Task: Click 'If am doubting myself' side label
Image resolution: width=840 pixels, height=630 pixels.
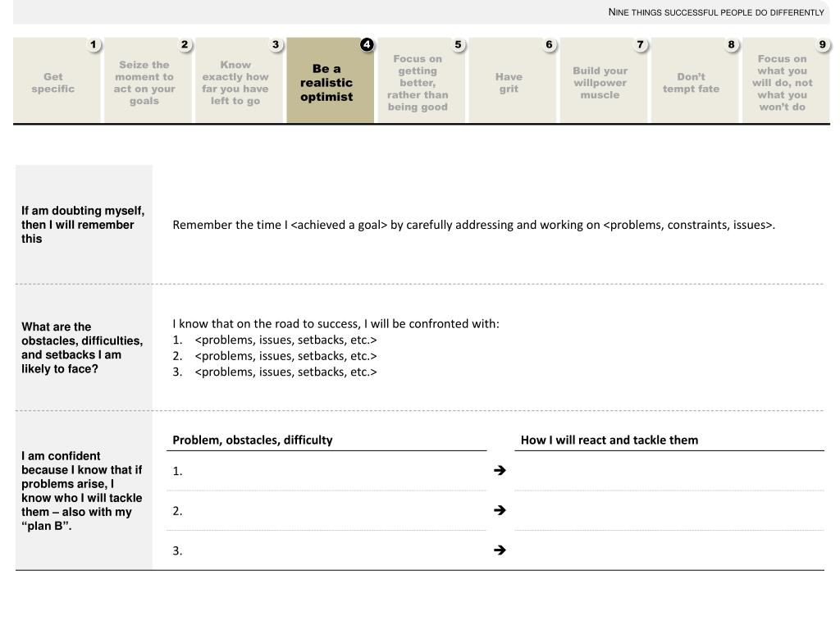Action: [x=83, y=225]
